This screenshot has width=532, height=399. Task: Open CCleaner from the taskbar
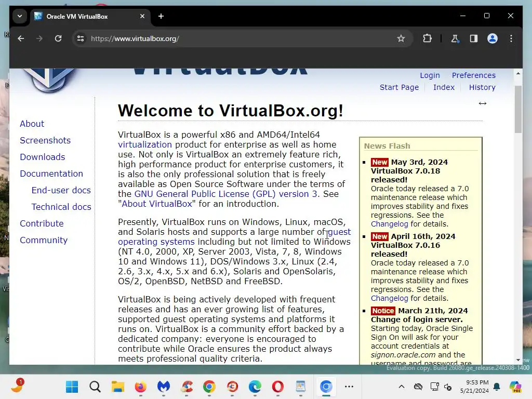[x=187, y=387]
